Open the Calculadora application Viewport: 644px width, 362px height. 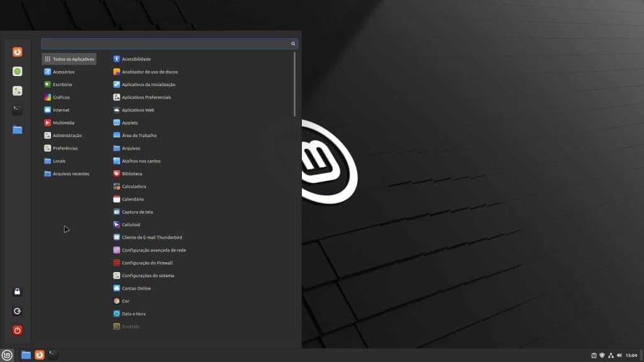[135, 186]
